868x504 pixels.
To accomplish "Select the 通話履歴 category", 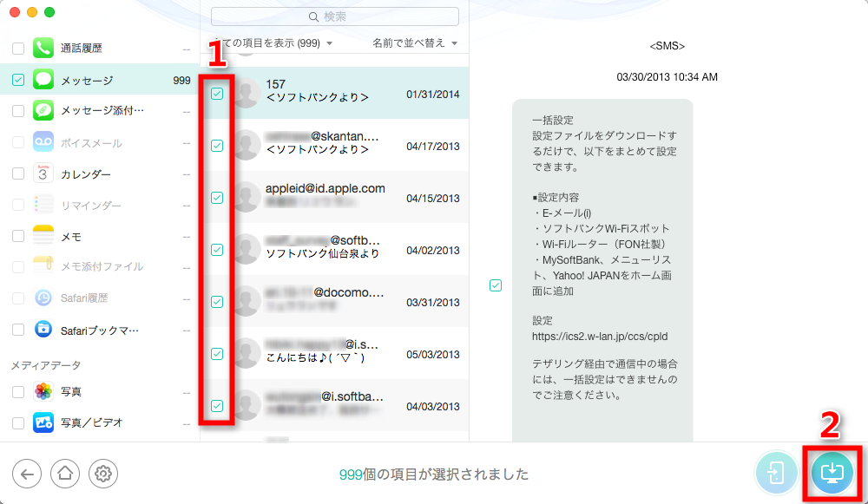I will (100, 49).
